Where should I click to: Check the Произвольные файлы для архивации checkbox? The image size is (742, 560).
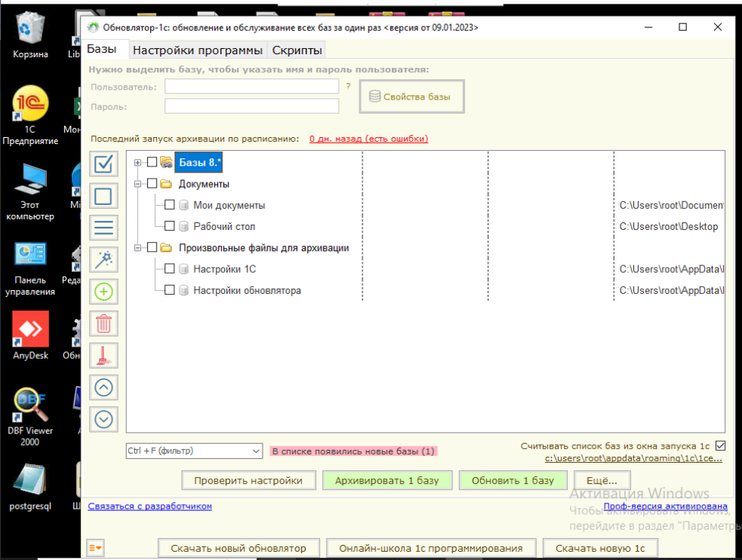(x=152, y=247)
